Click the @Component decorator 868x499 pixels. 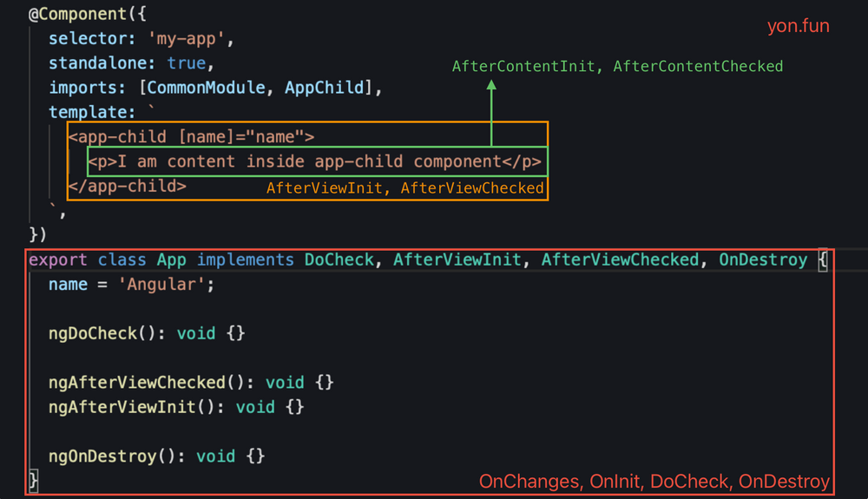77,14
